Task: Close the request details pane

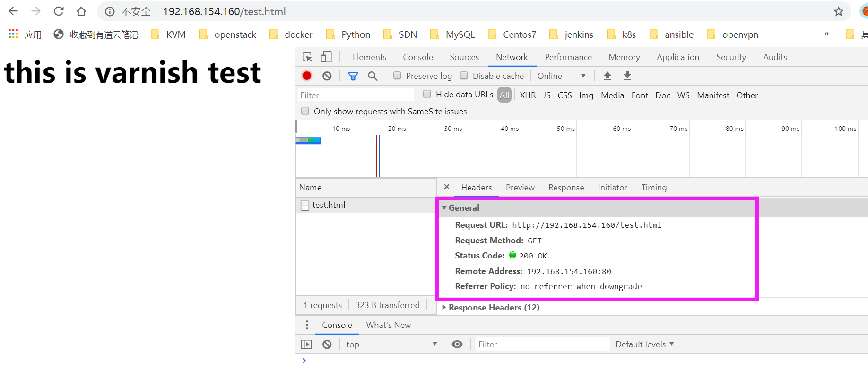Action: (447, 187)
